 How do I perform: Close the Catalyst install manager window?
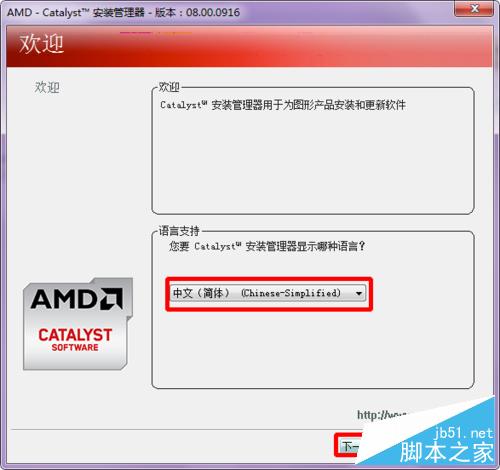pos(474,8)
